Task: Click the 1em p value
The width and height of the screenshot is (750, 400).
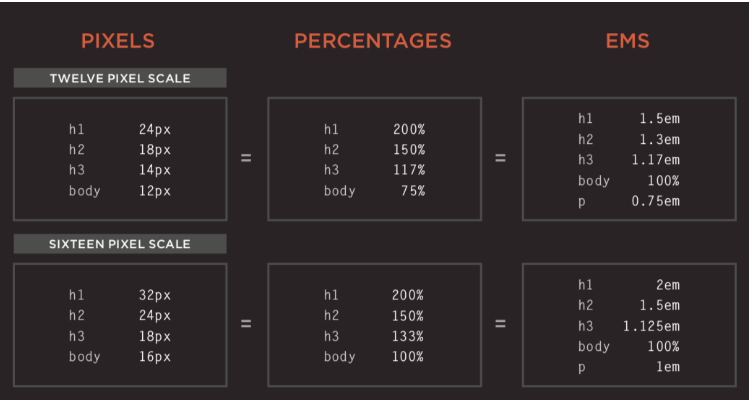Action: (668, 367)
